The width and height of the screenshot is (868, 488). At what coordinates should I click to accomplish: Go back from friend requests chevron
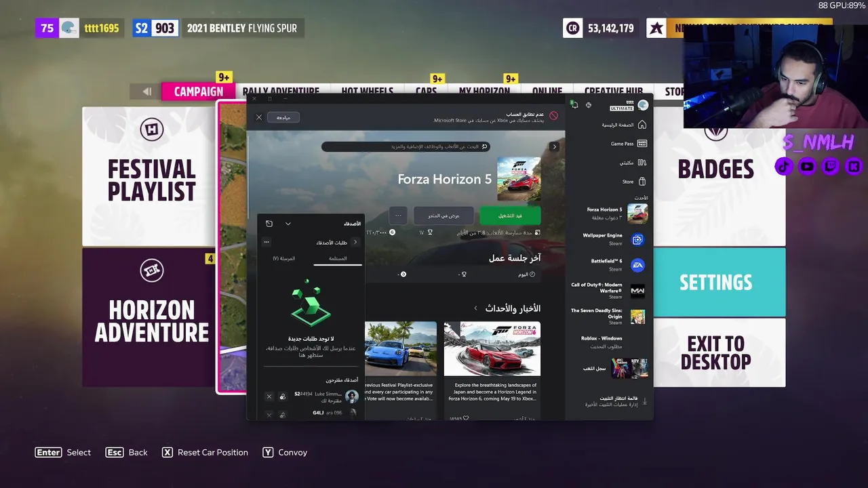pos(355,242)
